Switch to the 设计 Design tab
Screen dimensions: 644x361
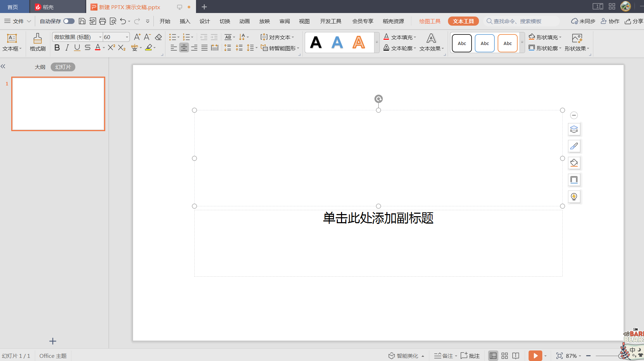204,21
